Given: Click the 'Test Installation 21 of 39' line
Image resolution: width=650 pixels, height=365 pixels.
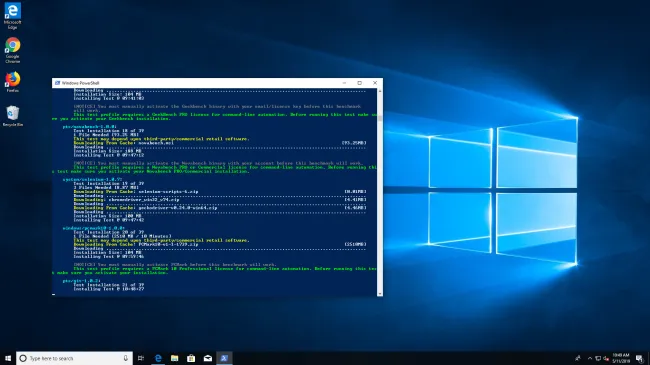Looking at the screenshot, I should point(109,285).
